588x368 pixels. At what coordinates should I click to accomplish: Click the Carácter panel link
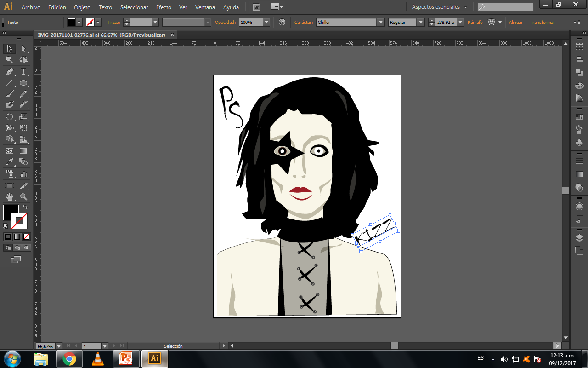[x=304, y=23]
